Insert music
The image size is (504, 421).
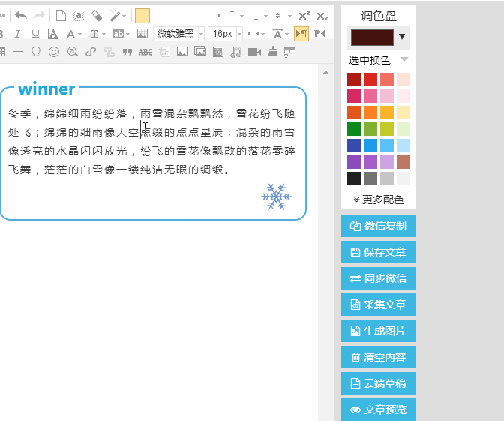[236, 52]
